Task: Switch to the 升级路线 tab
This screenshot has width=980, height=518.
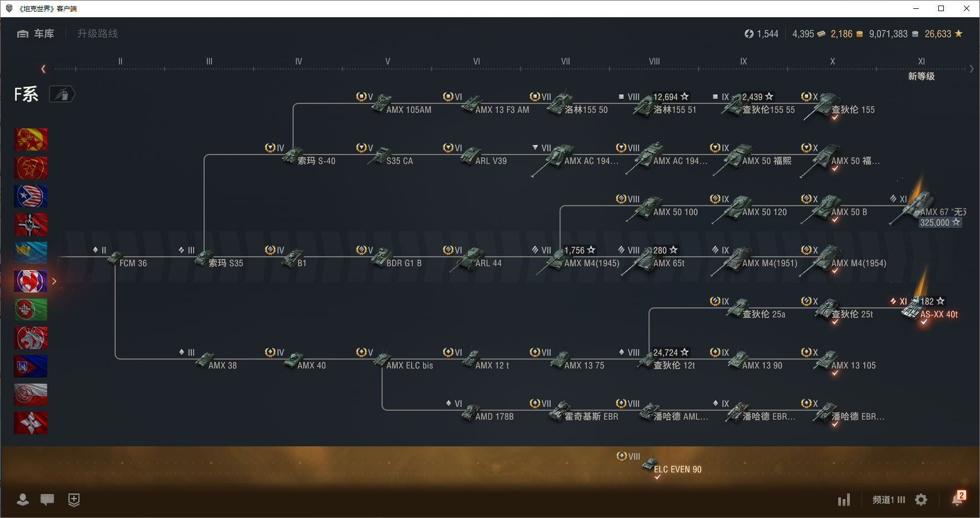Action: coord(97,34)
